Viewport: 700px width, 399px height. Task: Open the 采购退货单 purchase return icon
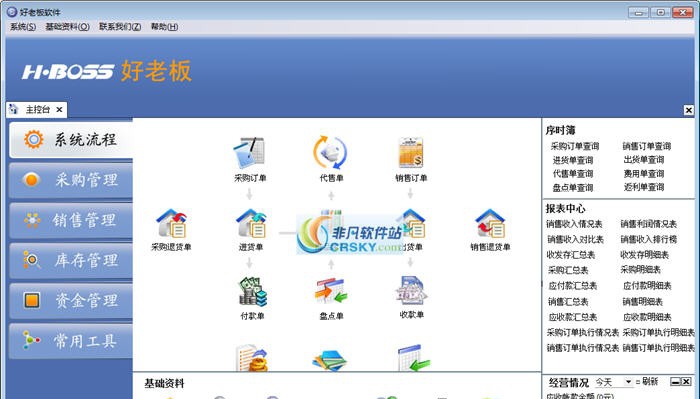[x=171, y=224]
